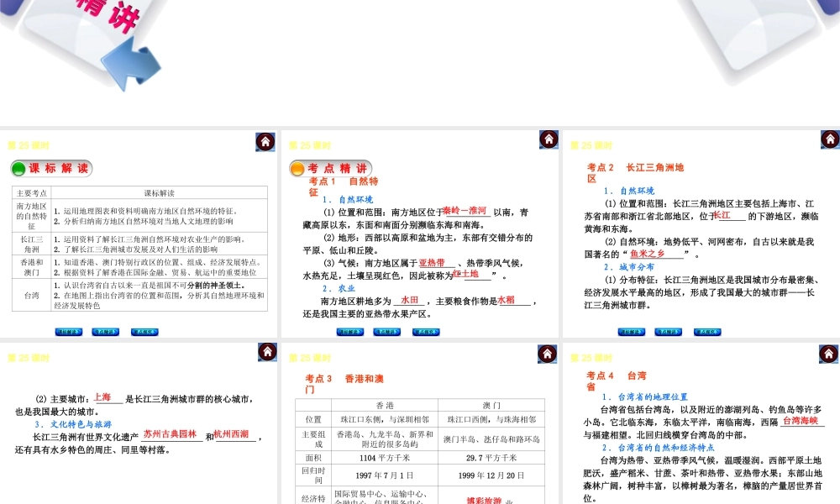
Task: Click rightmost nav button on 长江三角洲地区 slide
Action: coord(707,332)
